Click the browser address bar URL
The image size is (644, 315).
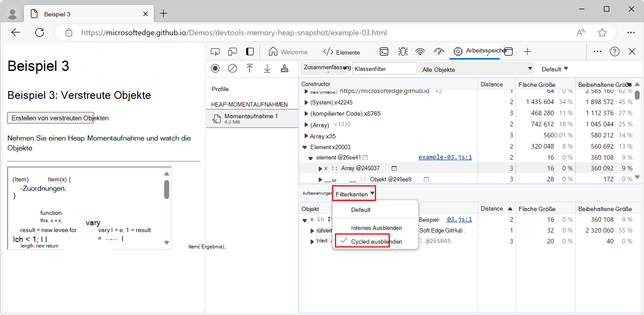[x=234, y=33]
